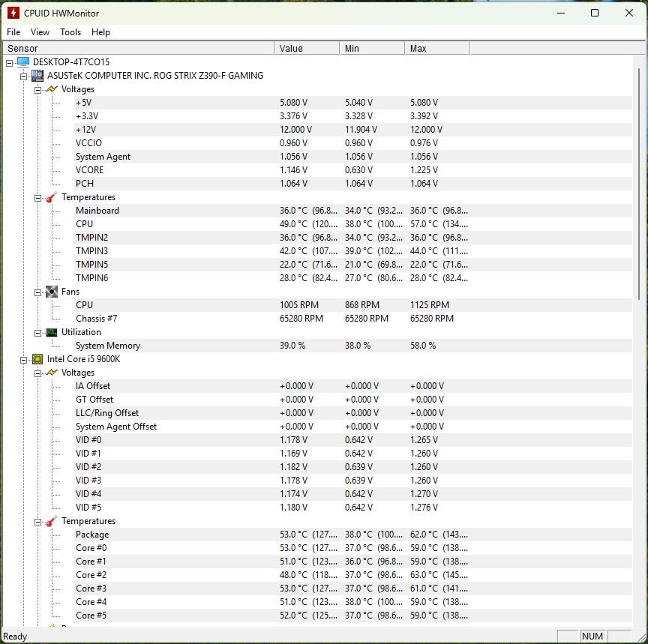Click the CPU Voltages lightning icon
This screenshot has width=648, height=644.
click(x=52, y=373)
